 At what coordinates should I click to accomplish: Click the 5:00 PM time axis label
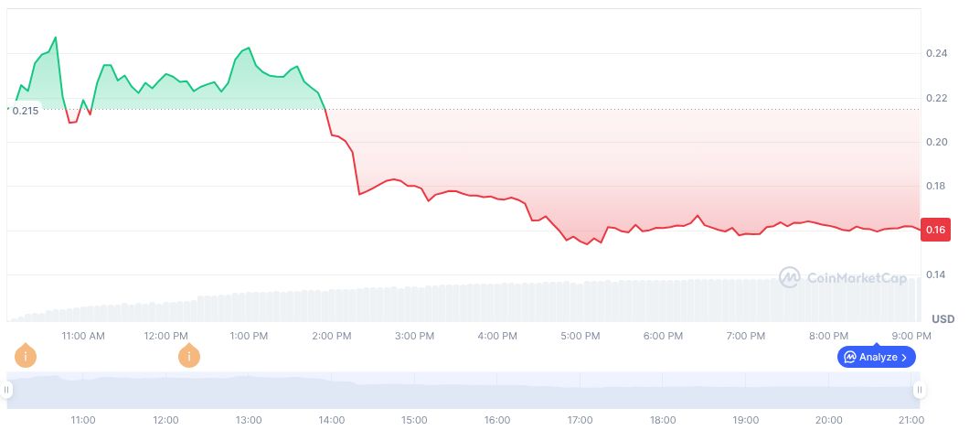(x=580, y=336)
